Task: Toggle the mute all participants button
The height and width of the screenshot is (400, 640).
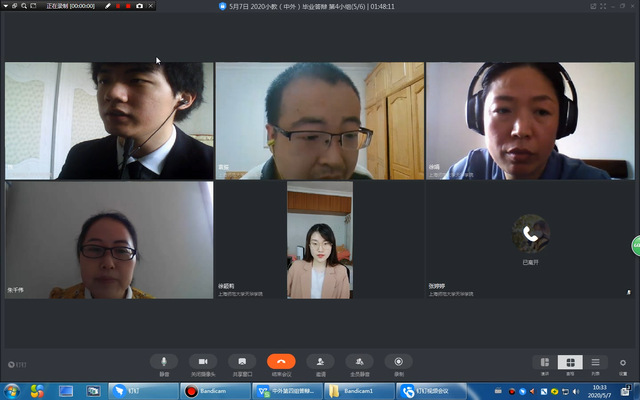Action: [x=359, y=361]
